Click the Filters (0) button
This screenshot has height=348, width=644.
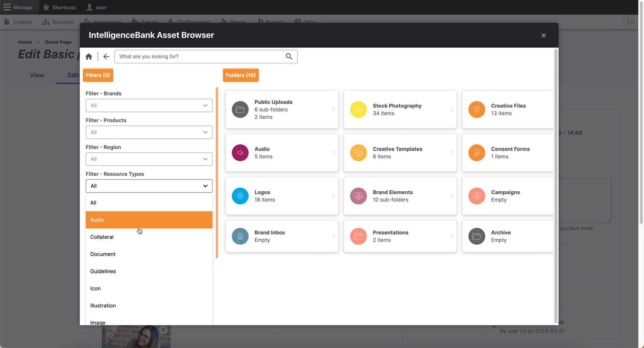98,75
